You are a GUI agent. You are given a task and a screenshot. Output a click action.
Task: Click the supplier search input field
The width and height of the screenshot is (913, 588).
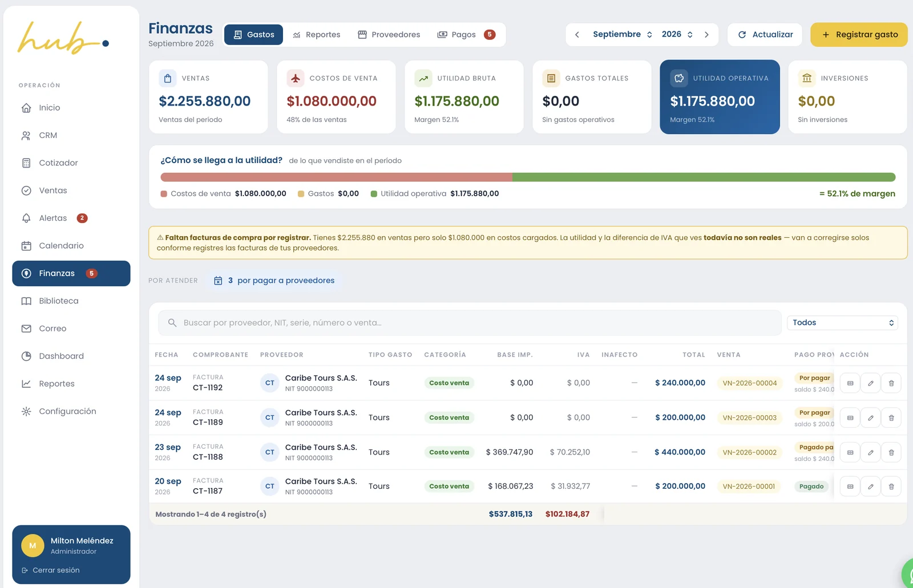click(470, 323)
